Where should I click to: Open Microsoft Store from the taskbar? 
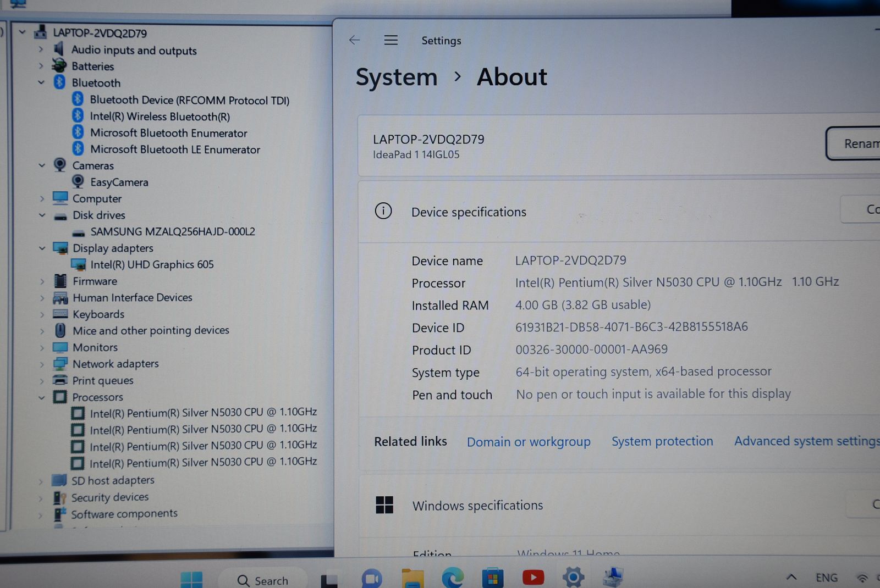pyautogui.click(x=493, y=578)
